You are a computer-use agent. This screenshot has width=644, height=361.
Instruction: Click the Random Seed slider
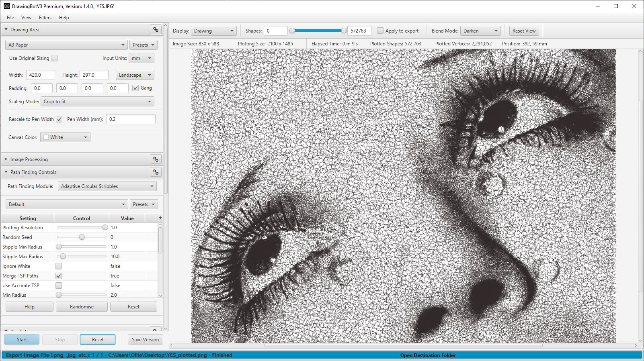coord(82,237)
